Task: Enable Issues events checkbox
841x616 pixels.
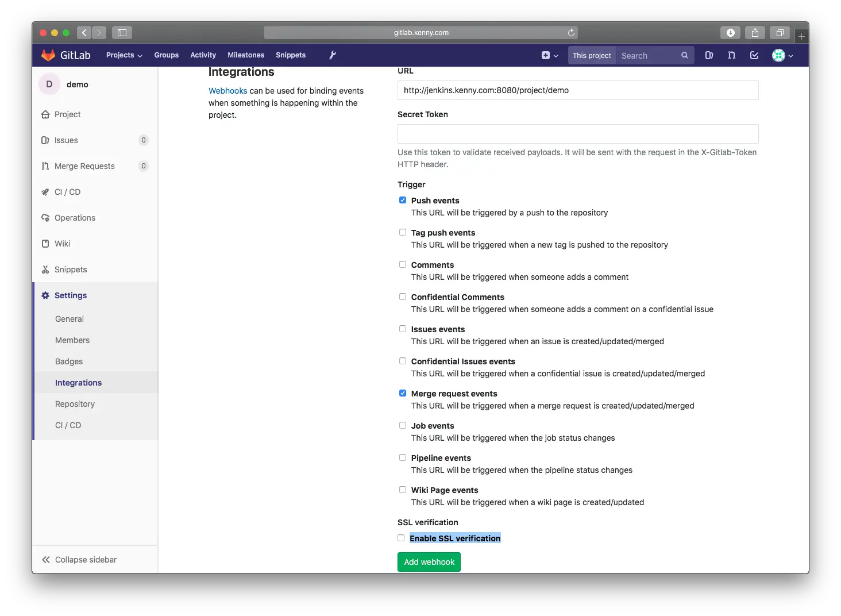Action: pos(403,329)
